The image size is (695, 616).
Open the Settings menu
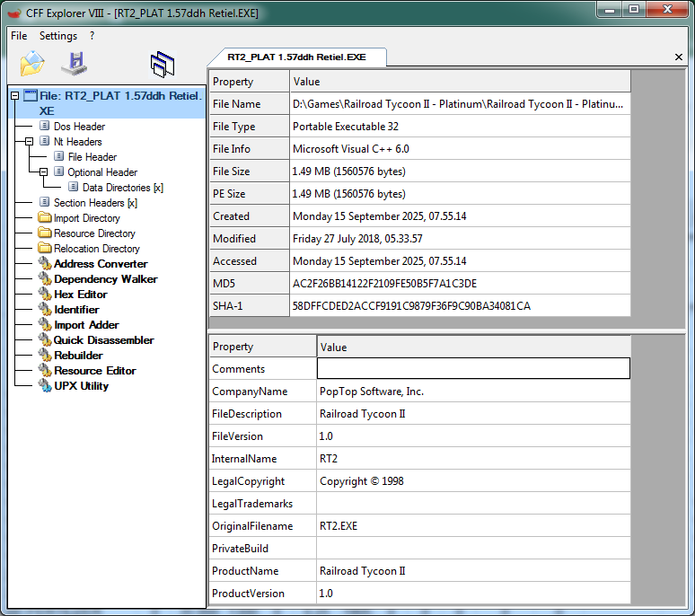(x=58, y=36)
